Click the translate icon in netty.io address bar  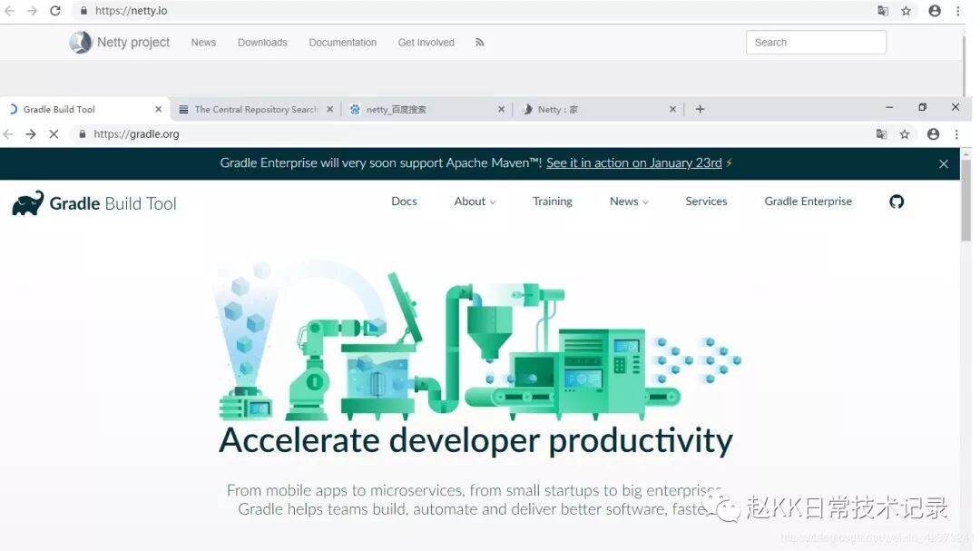883,11
